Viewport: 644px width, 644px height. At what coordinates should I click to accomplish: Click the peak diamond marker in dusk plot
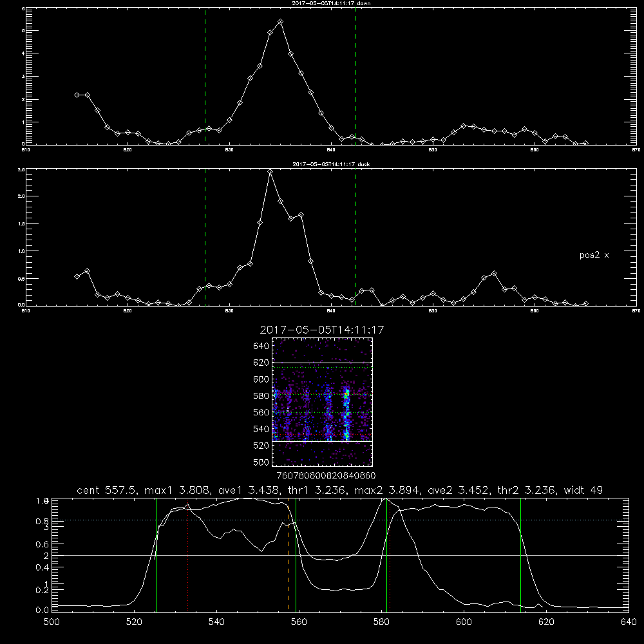coord(270,172)
